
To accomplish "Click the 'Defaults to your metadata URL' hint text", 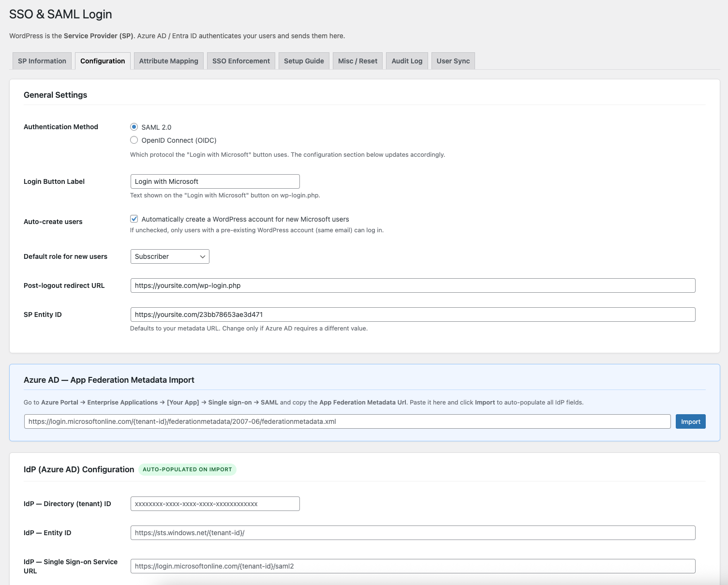I will [x=249, y=328].
